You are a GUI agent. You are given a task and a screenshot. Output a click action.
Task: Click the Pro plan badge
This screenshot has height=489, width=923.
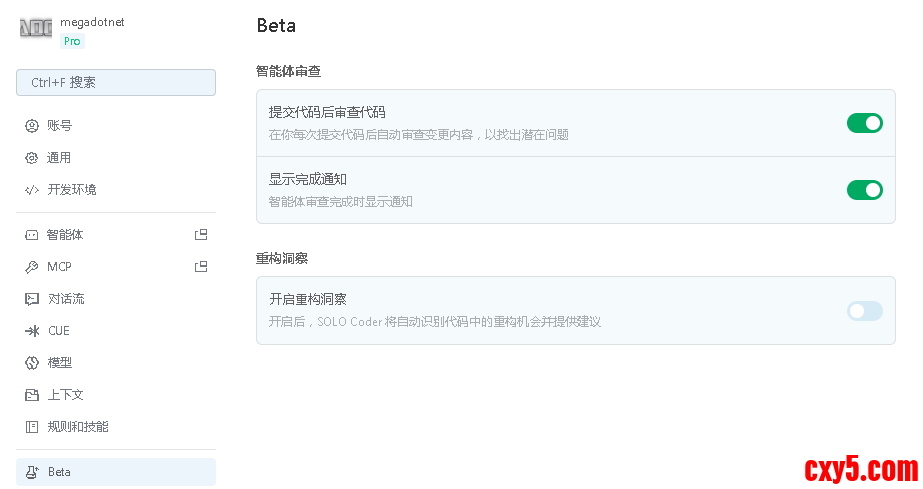(72, 41)
